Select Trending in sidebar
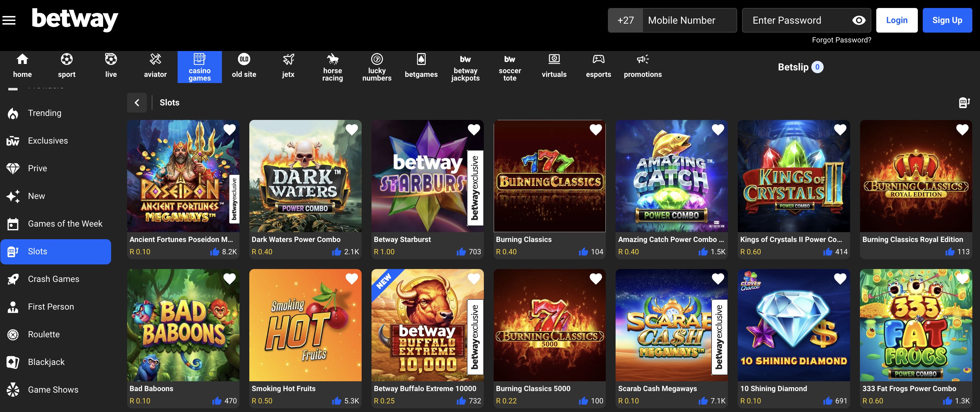 pos(55,113)
